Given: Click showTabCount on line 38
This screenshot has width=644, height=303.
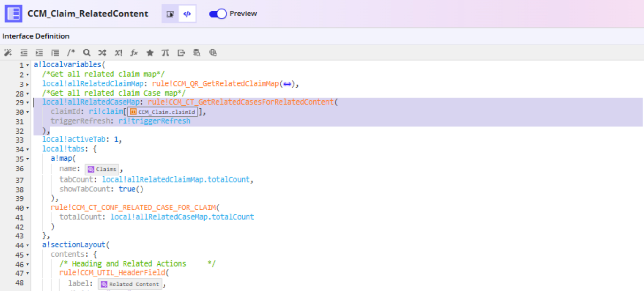Looking at the screenshot, I should tap(85, 189).
